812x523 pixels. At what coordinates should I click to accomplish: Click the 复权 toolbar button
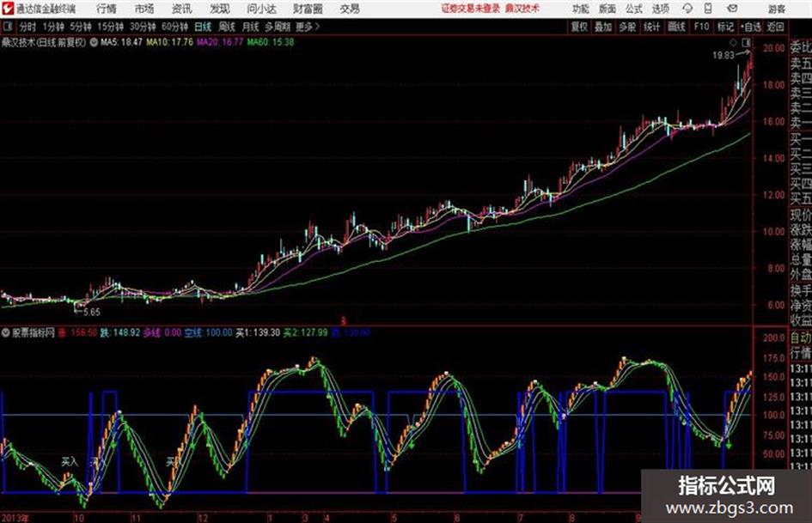click(579, 27)
